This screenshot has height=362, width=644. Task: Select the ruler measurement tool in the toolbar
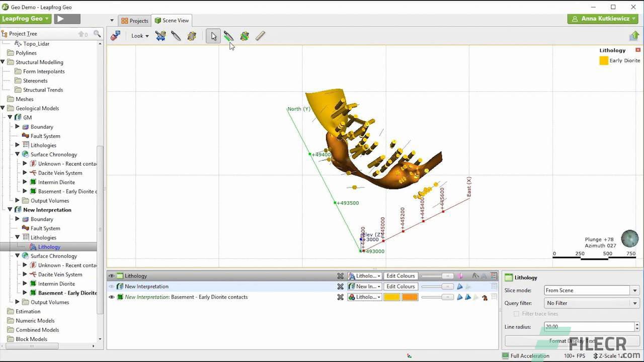click(260, 36)
